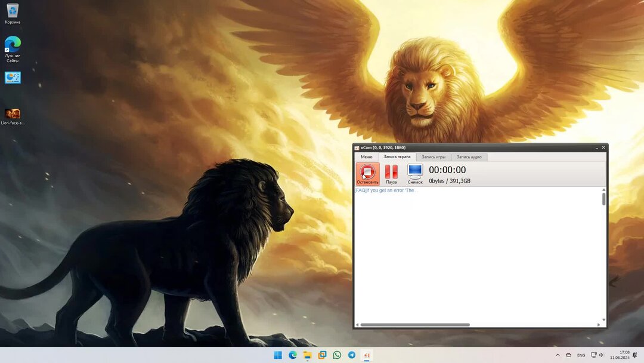The height and width of the screenshot is (363, 644).
Task: Expand the hidden system tray icons
Action: point(558,355)
